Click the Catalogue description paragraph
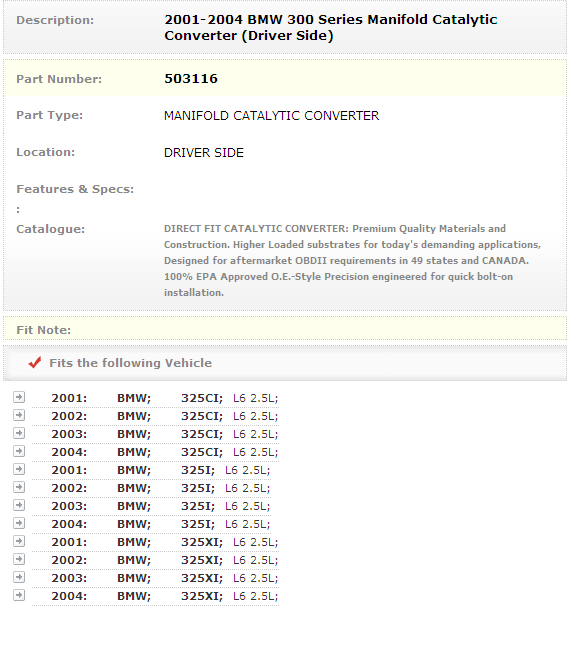570x664 pixels. 352,260
